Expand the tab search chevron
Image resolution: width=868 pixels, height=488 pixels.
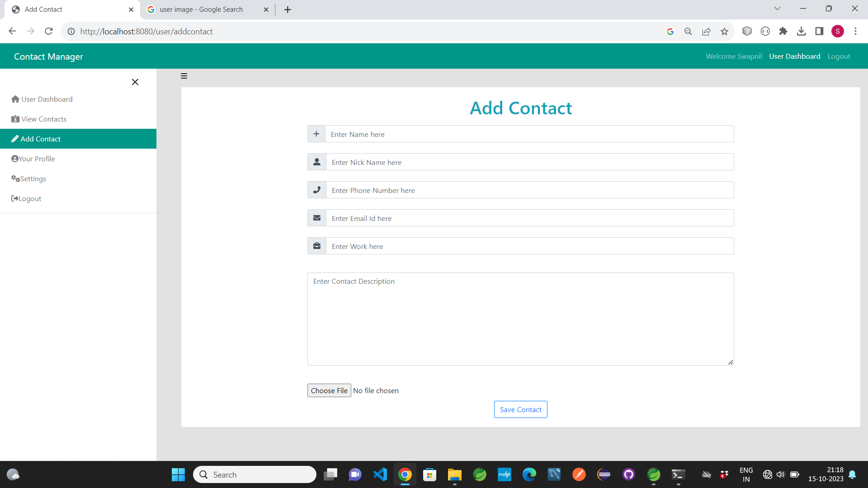[777, 9]
